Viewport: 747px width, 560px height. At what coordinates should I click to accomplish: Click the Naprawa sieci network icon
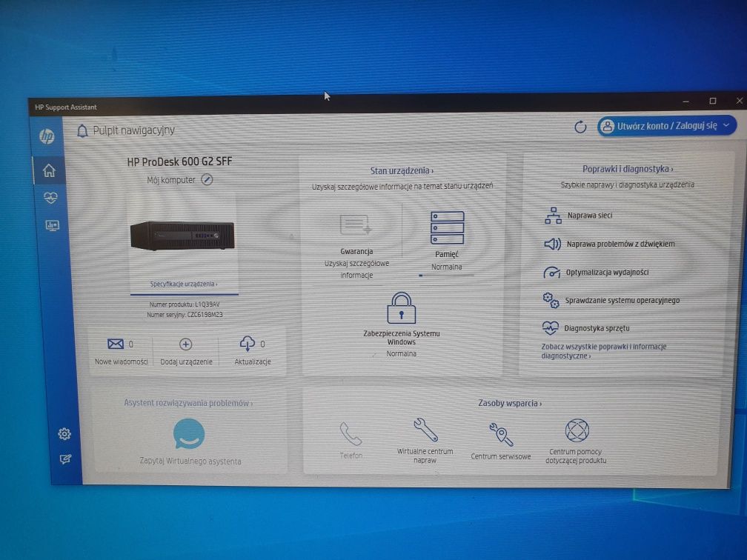coord(553,216)
